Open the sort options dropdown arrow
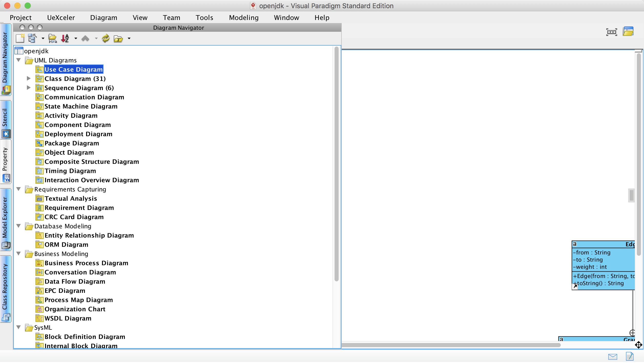 76,39
